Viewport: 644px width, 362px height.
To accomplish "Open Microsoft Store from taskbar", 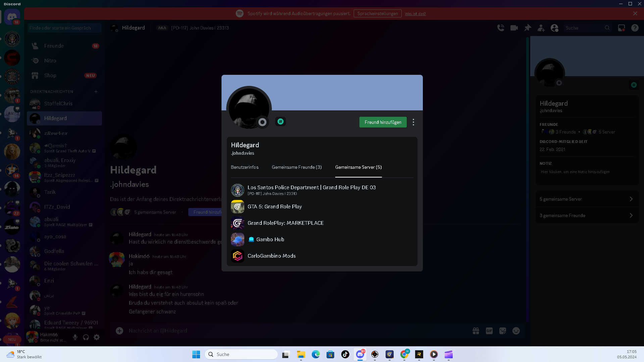I will 330,354.
